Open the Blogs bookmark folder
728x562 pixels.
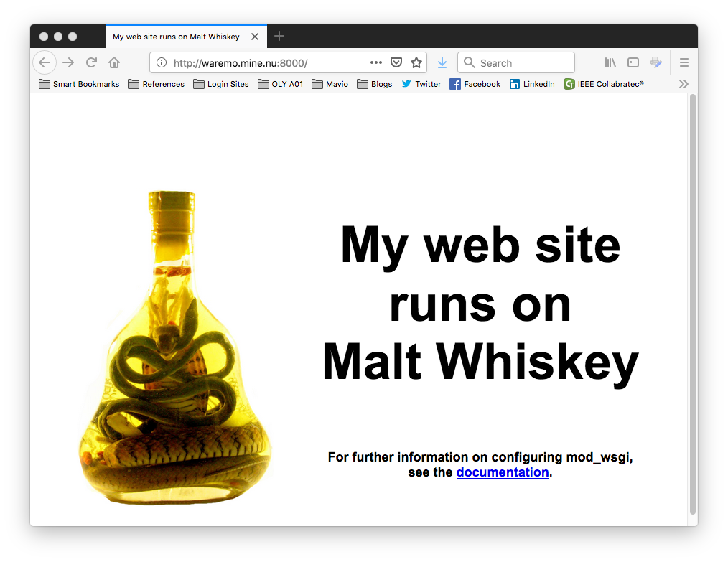[x=375, y=84]
